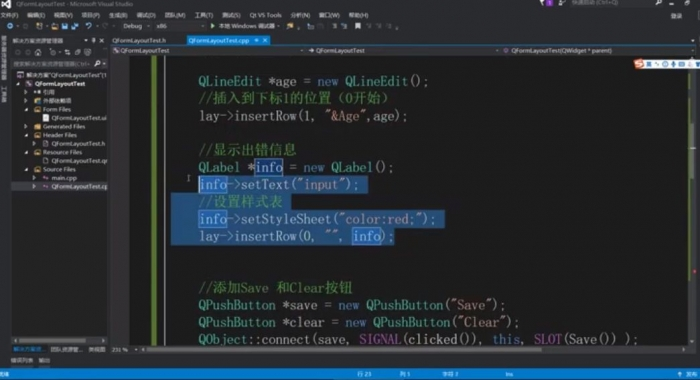This screenshot has height=380, width=700.
Task: Click the open file folder icon in the toolbar
Action: (x=54, y=26)
